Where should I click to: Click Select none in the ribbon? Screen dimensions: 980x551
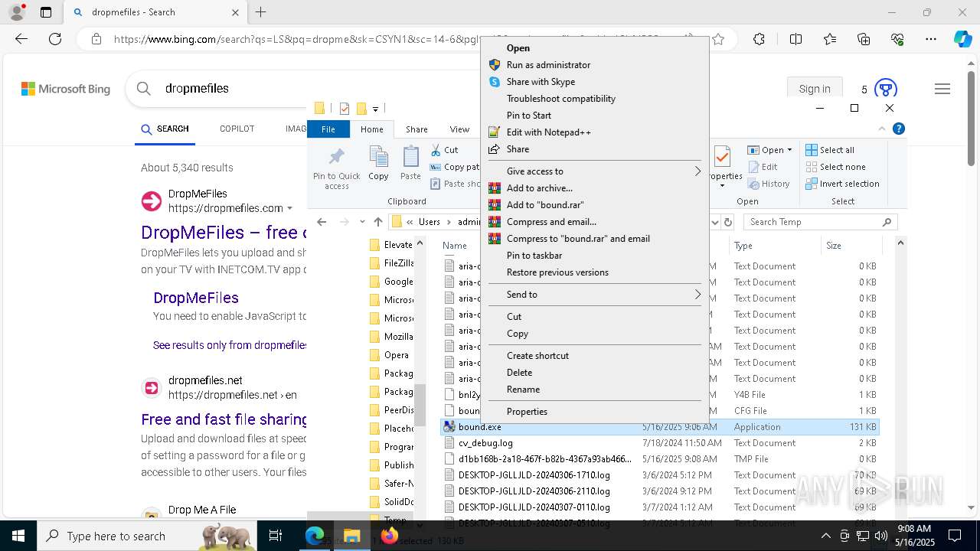835,167
